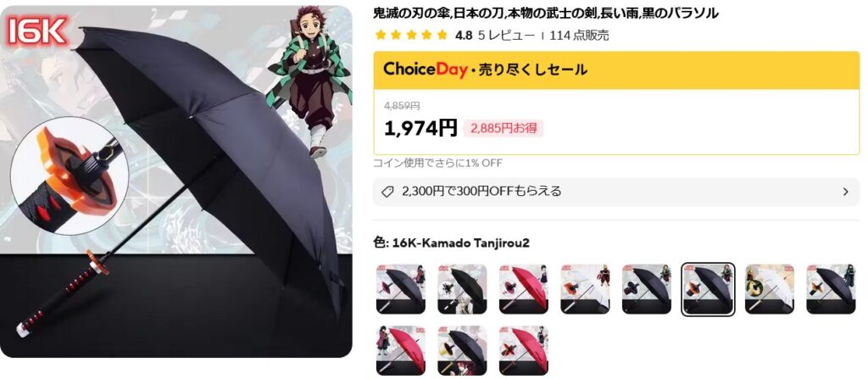This screenshot has height=379, width=868.
Task: Choose the last first-row black umbrella variant
Action: 831,289
